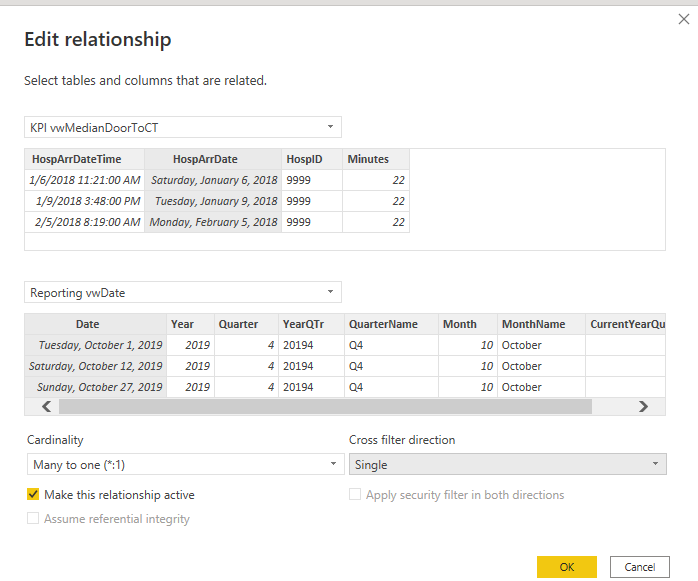The height and width of the screenshot is (581, 698).
Task: Click cell Sunday, October 27, 2019
Action: pos(96,387)
